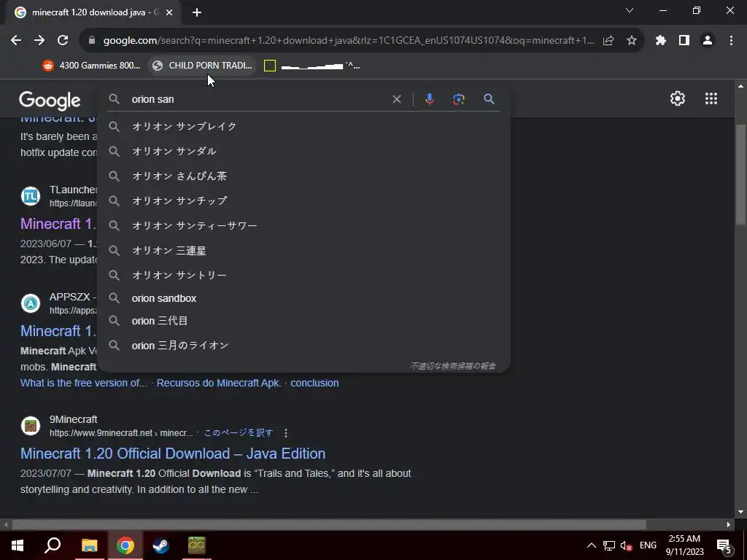
Task: Open the 4300 Gammies 800 bookmark
Action: [x=91, y=66]
